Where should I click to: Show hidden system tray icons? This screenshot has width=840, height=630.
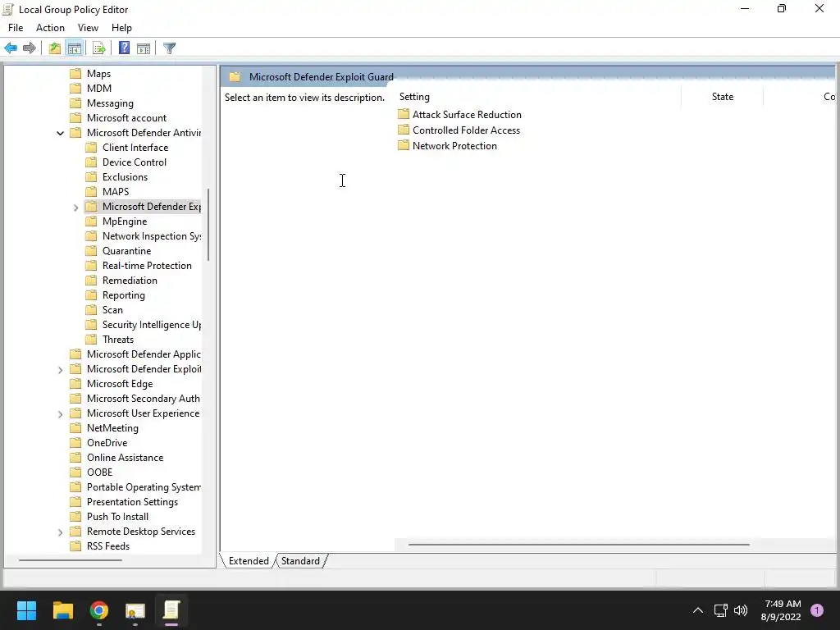pos(698,610)
